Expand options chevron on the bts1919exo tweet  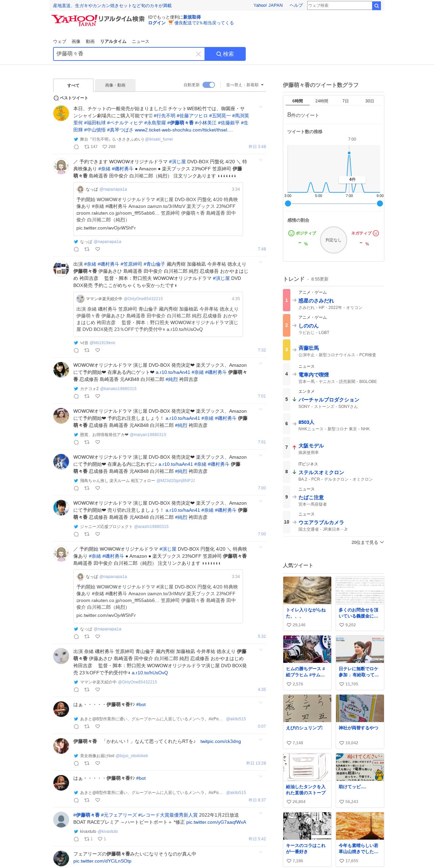pos(261,263)
